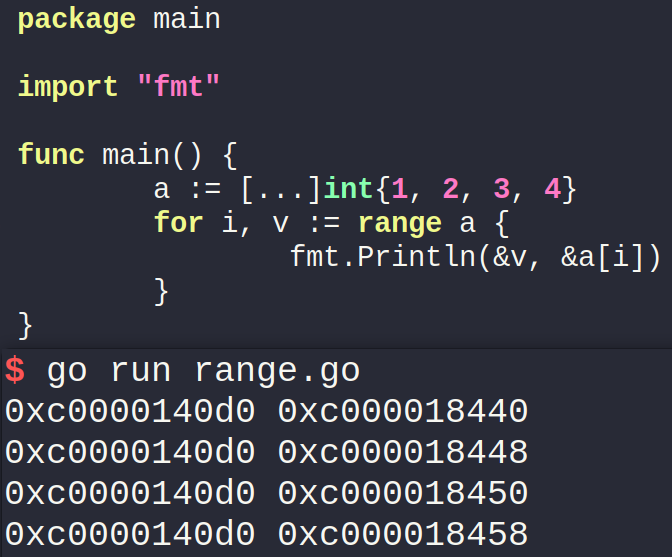
Task: Click the 'for' keyword
Action: [178, 222]
